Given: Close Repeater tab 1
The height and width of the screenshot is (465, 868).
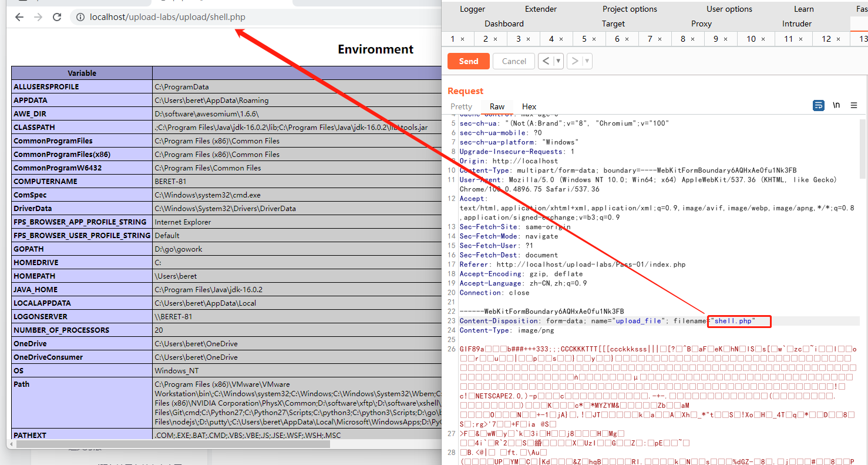Looking at the screenshot, I should coord(463,39).
